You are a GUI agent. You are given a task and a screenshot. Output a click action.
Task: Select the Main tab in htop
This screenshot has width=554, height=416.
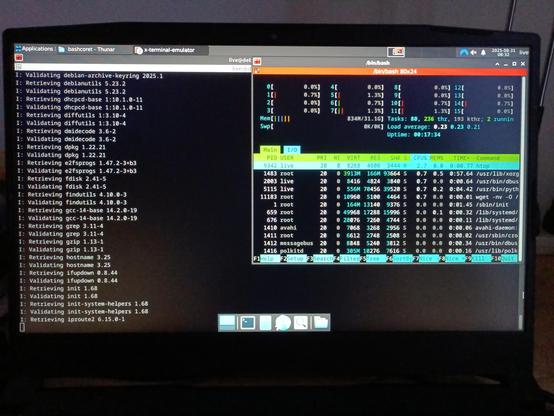pos(270,150)
